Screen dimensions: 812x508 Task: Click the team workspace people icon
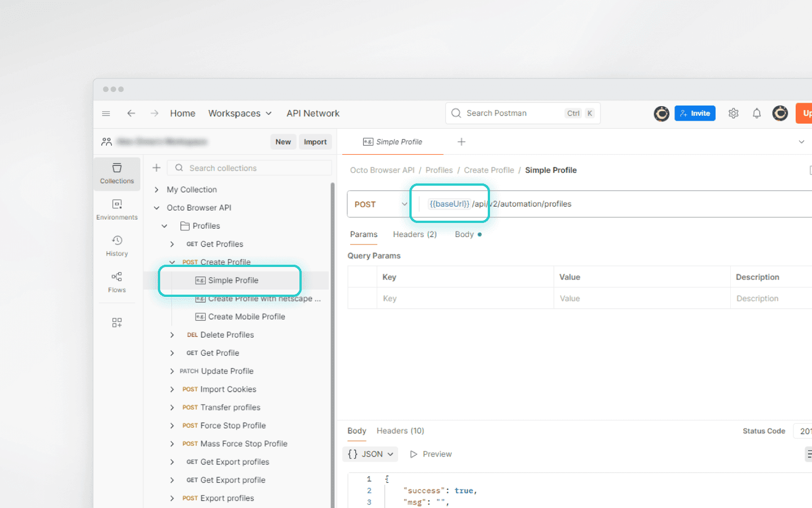tap(107, 142)
